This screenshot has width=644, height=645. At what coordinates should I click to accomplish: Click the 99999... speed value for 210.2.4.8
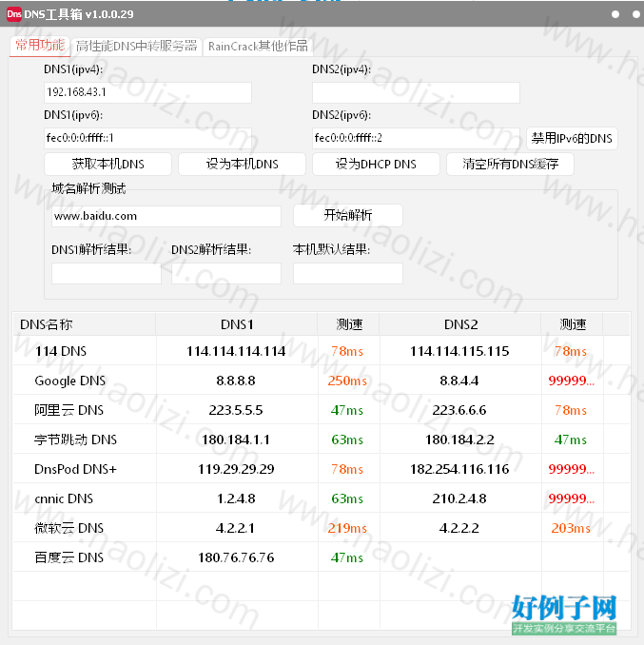point(571,498)
